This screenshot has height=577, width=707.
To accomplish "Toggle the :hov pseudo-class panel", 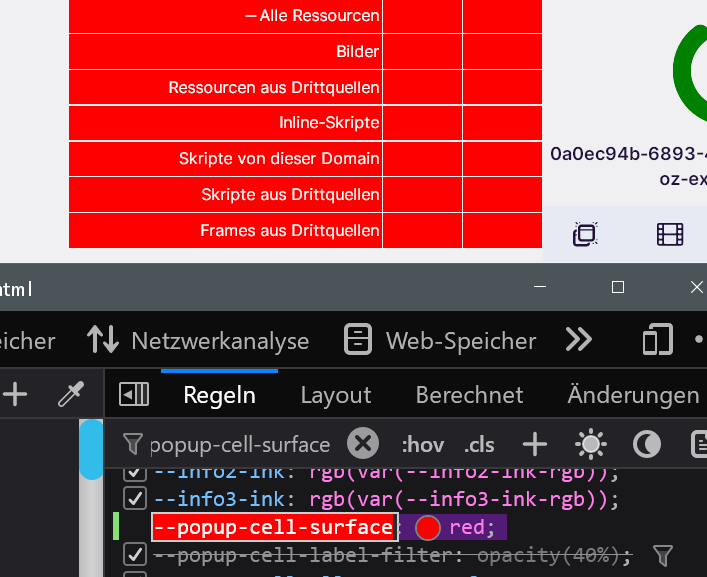I will coord(422,444).
